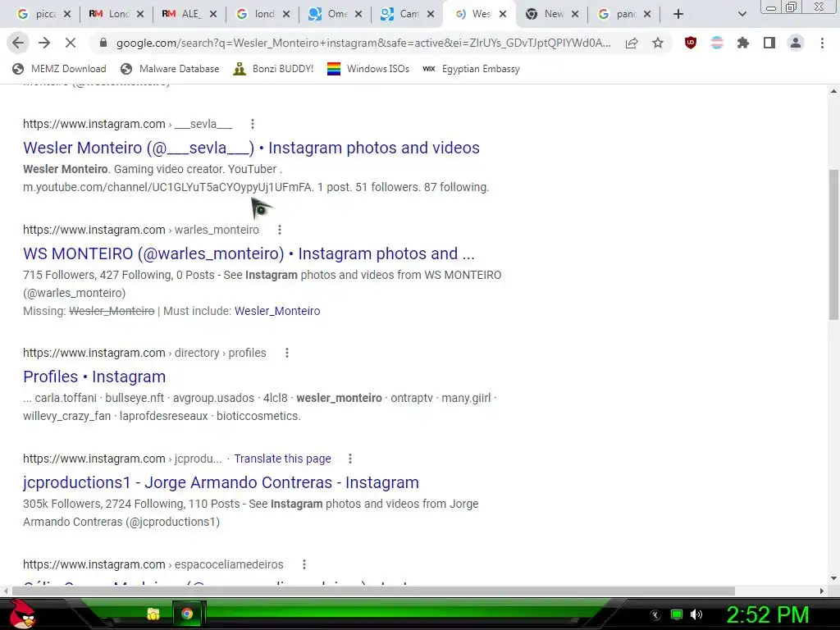Bookmark this page with star icon
The height and width of the screenshot is (630, 840).
[x=658, y=43]
